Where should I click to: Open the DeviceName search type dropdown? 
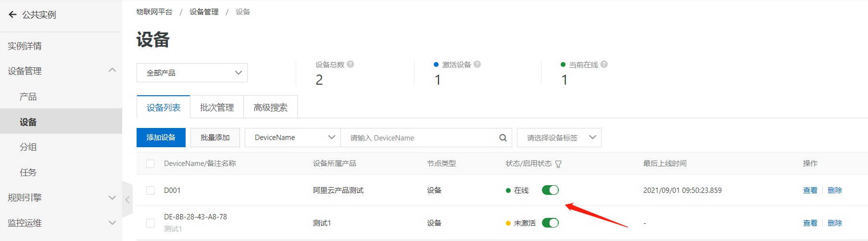(293, 138)
